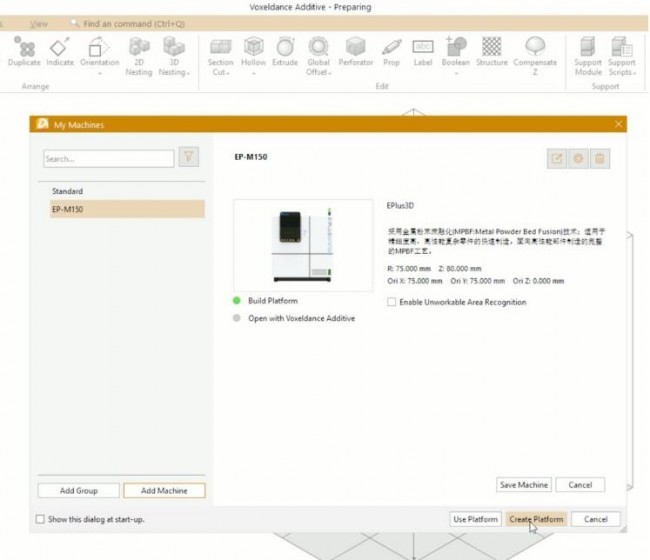Toggle Show this dialog at start-up

coord(41,519)
